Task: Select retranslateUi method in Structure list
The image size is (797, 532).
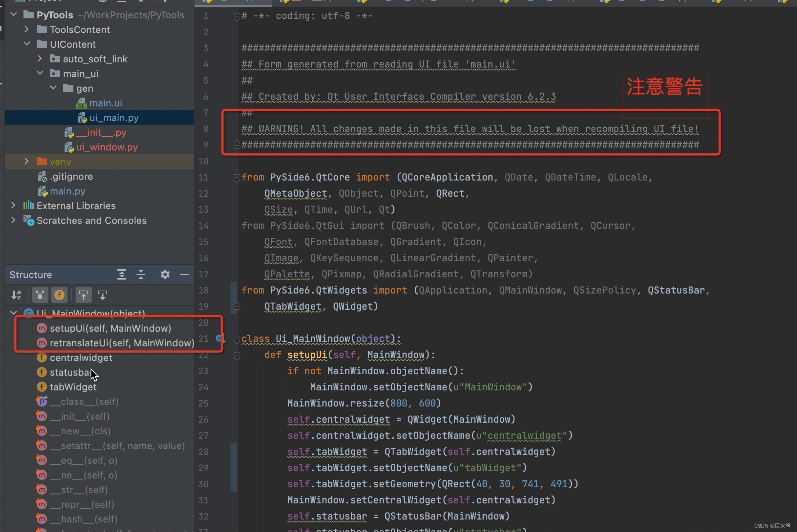Action: click(x=121, y=343)
